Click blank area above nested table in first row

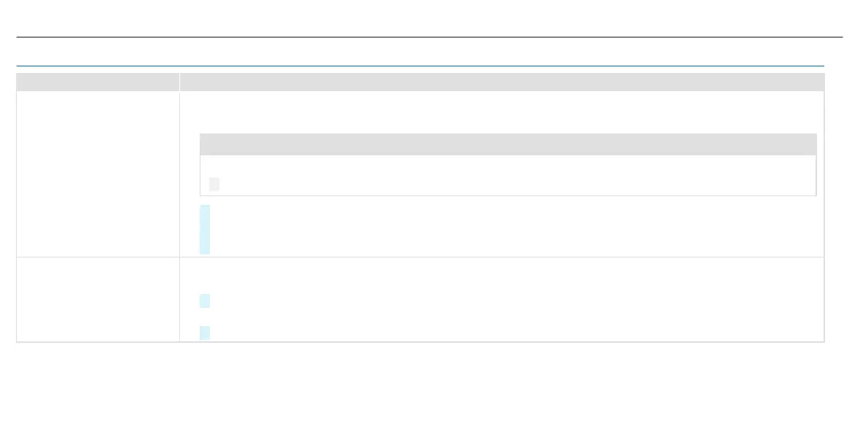502,112
